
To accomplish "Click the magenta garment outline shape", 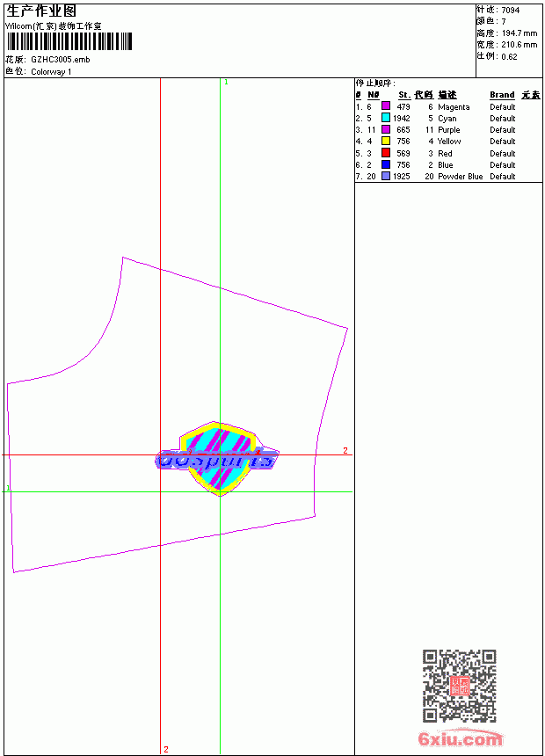I will [177, 415].
